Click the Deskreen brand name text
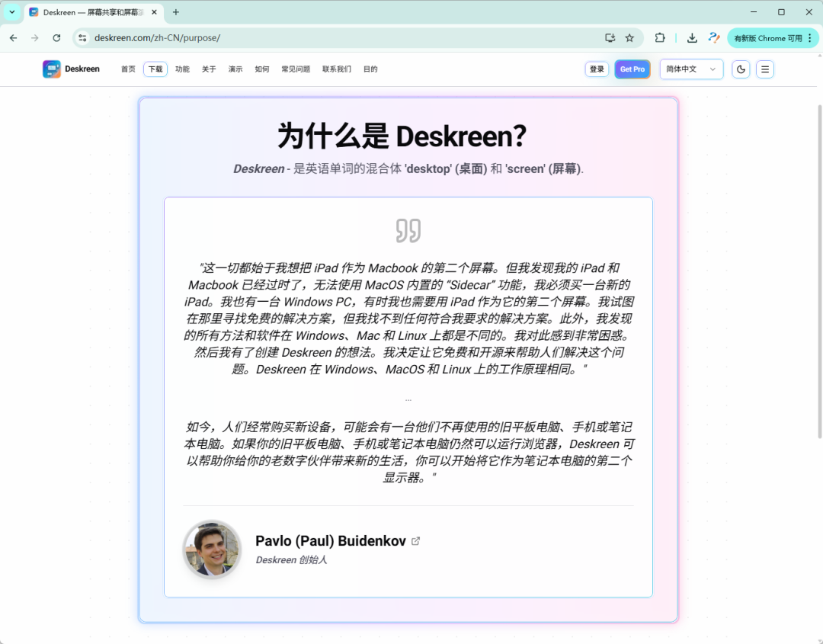 [x=82, y=69]
